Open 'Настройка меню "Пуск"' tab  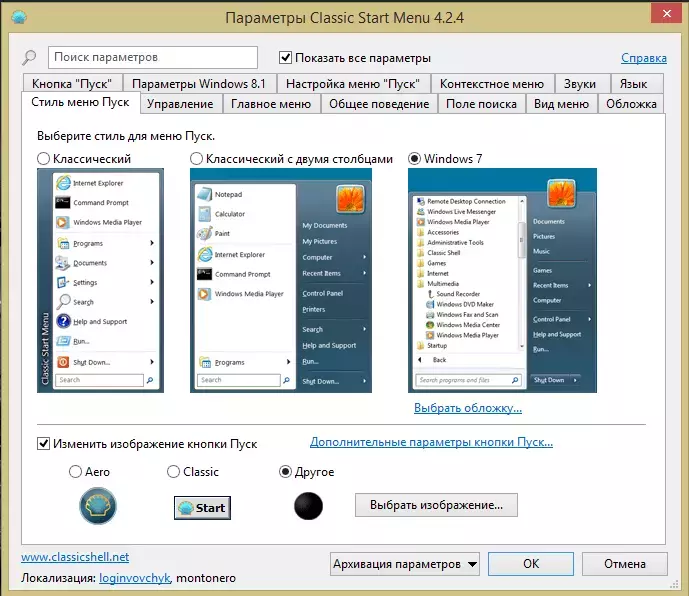pos(353,84)
